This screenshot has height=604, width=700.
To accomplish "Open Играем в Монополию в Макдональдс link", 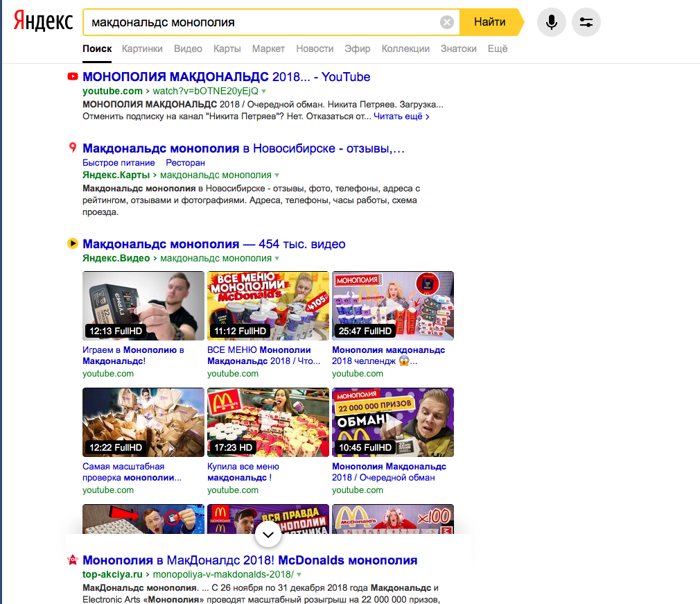I will click(133, 355).
